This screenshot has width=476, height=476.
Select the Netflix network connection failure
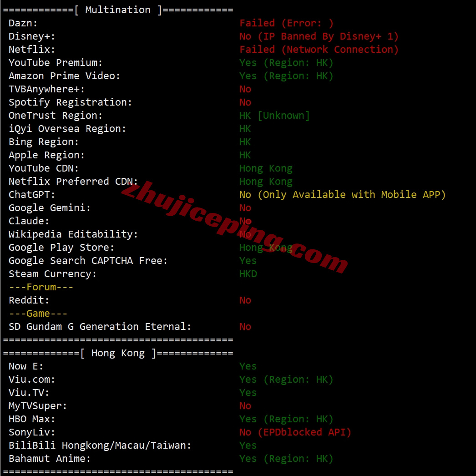point(319,50)
